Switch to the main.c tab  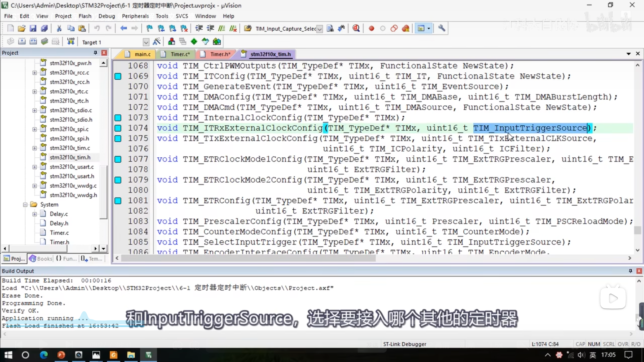coord(142,54)
